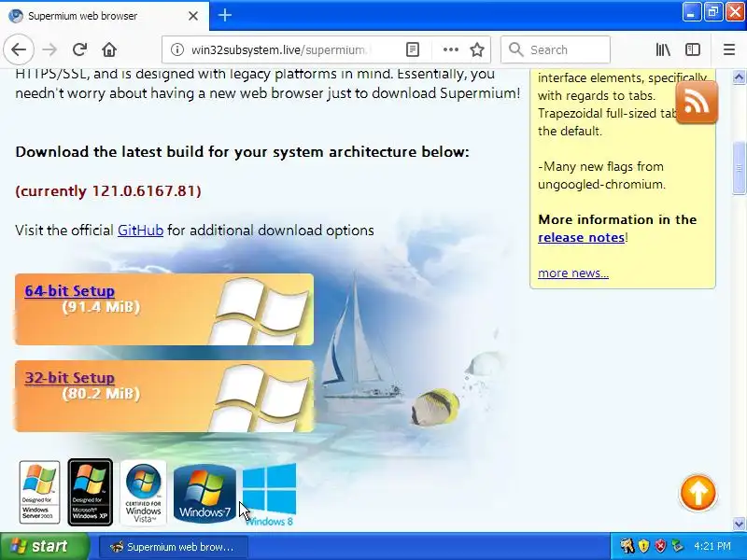Click the Certified for Windows Vista badge
This screenshot has width=747, height=560.
tap(144, 493)
